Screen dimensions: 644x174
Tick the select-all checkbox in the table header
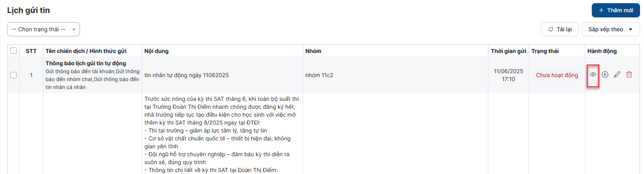pyautogui.click(x=14, y=51)
